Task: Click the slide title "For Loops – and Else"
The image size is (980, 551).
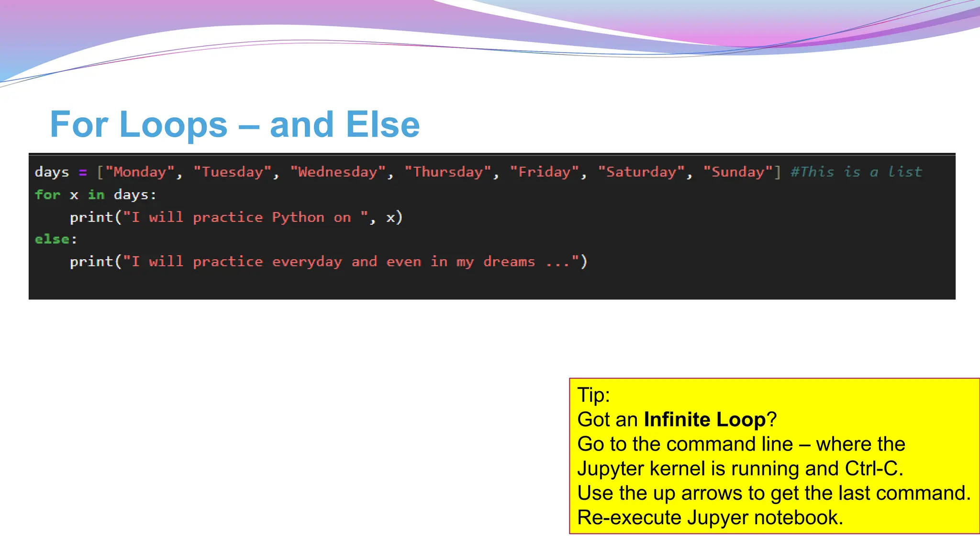Action: 234,124
